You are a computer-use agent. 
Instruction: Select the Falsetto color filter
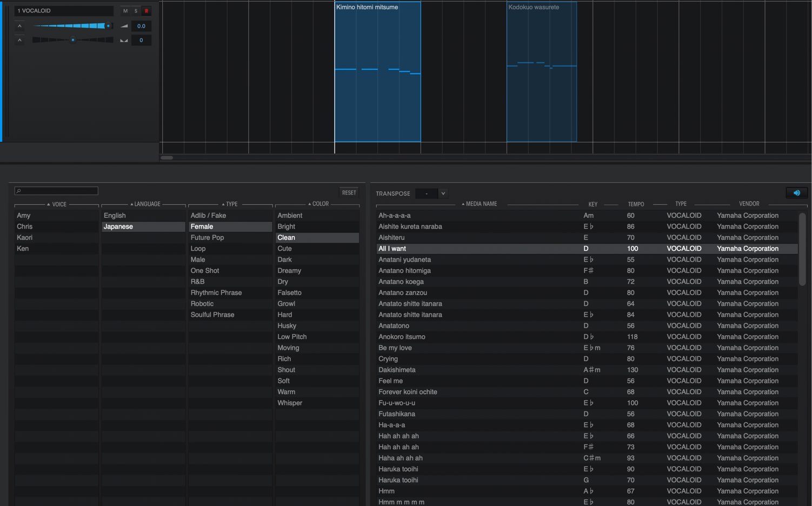tap(317, 292)
